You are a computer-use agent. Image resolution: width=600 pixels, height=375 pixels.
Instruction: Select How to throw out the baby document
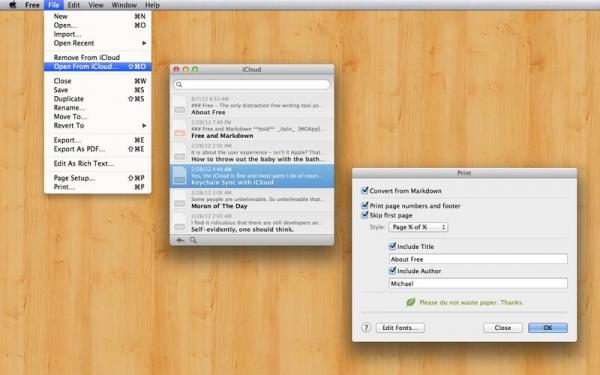(x=252, y=153)
